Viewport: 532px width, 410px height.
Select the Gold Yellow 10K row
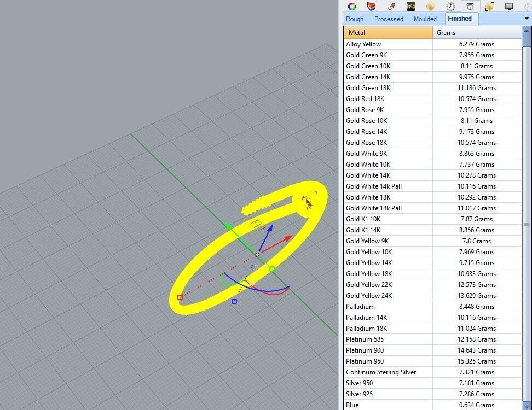pyautogui.click(x=432, y=252)
